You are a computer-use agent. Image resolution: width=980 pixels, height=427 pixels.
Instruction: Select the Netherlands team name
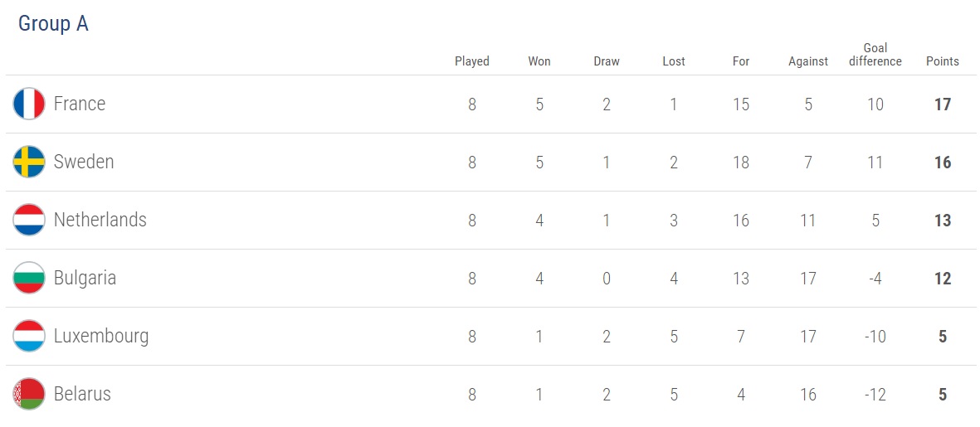tap(100, 221)
